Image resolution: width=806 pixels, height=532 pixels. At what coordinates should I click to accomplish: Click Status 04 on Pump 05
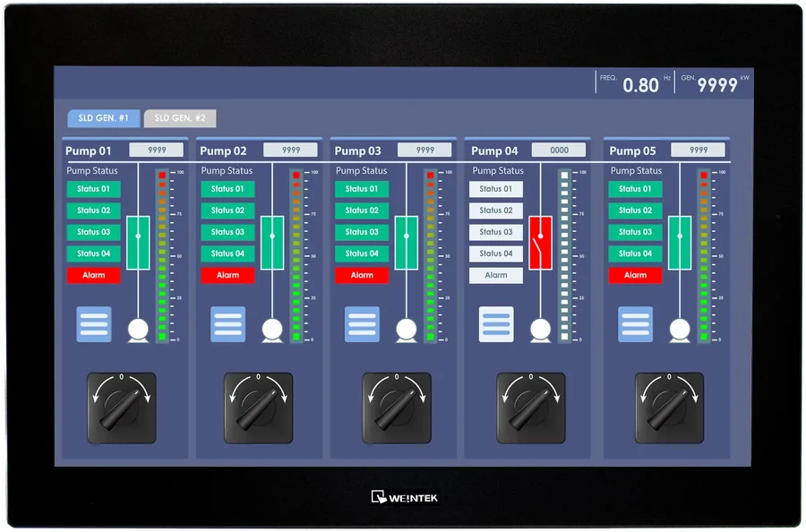[x=635, y=253]
